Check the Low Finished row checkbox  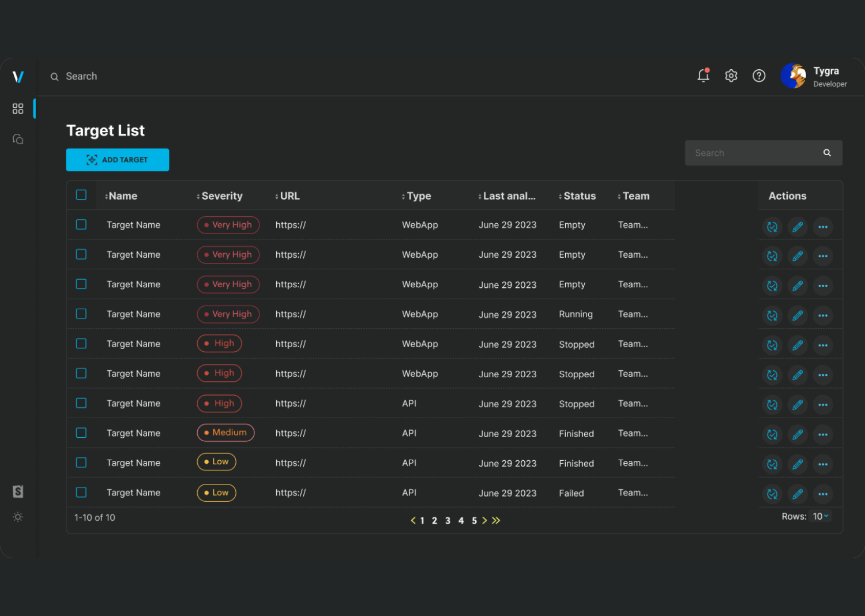coord(81,463)
